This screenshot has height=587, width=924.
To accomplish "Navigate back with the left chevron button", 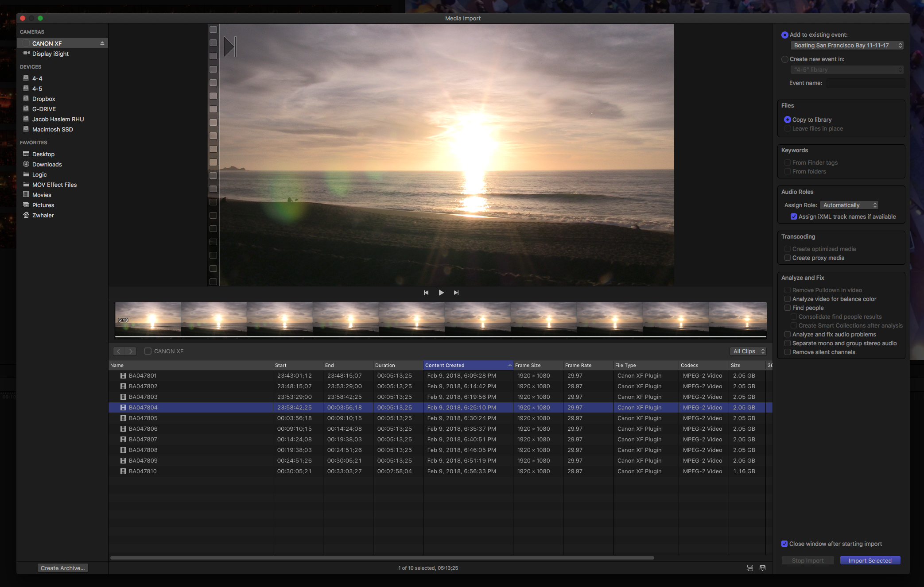I will click(119, 351).
